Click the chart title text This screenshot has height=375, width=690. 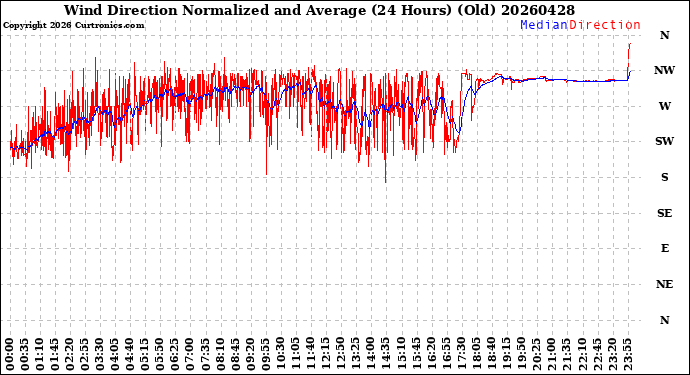pyautogui.click(x=319, y=10)
